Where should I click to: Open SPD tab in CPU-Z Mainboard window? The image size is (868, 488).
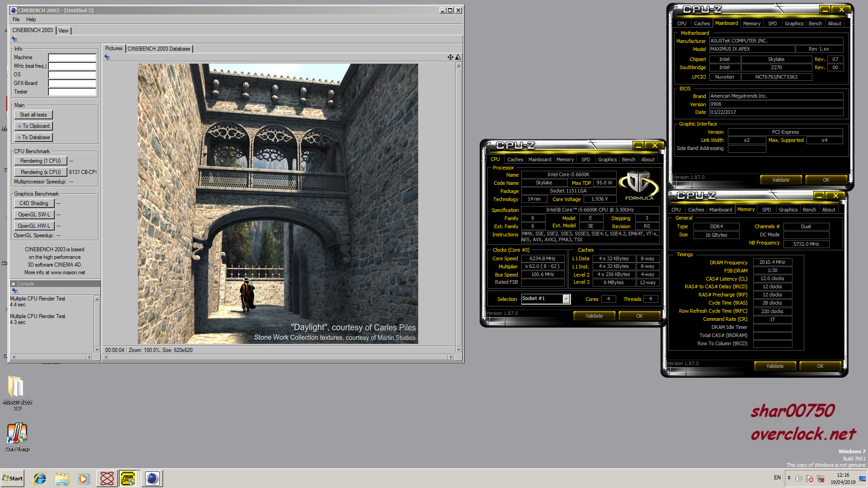772,23
